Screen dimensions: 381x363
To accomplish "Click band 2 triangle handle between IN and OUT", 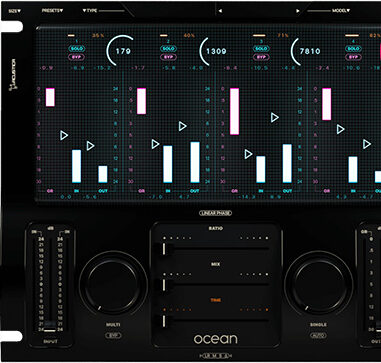I will pyautogui.click(x=182, y=126).
